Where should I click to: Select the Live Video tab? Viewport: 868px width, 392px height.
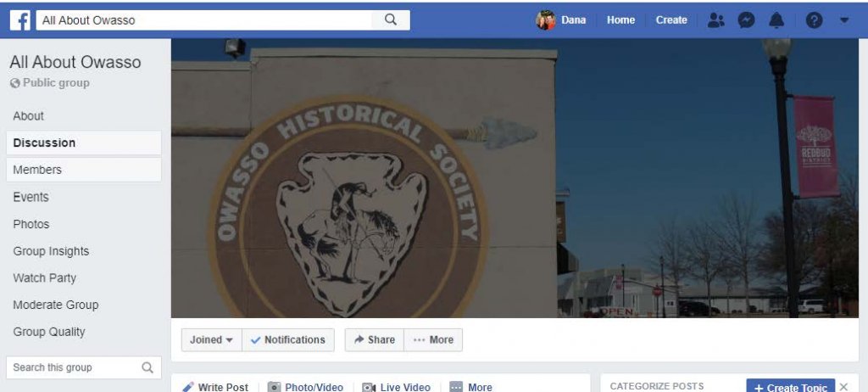coord(396,386)
